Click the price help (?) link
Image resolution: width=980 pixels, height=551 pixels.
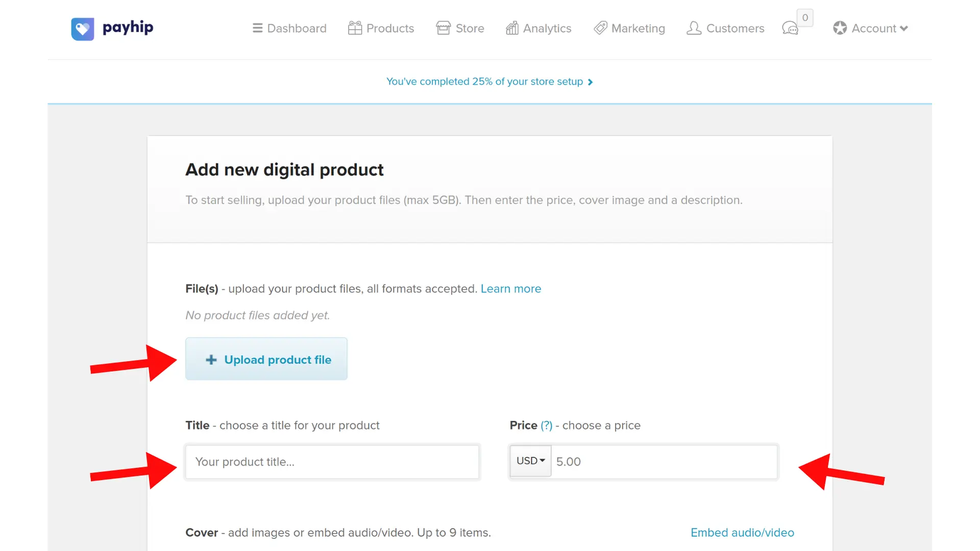click(546, 425)
